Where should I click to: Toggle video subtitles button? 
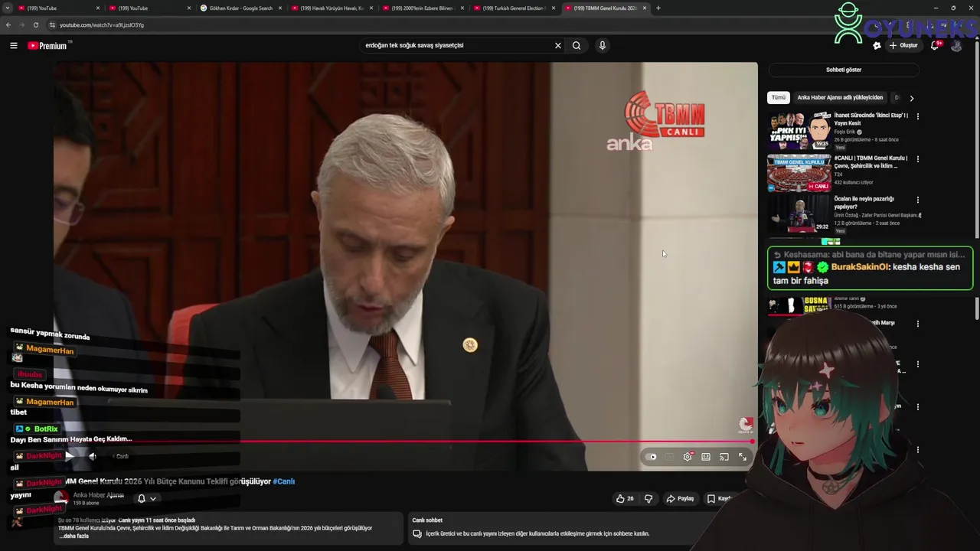(669, 457)
